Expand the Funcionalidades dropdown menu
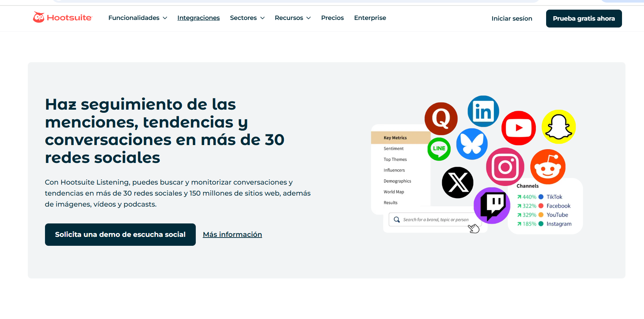The width and height of the screenshot is (644, 319). (x=137, y=18)
